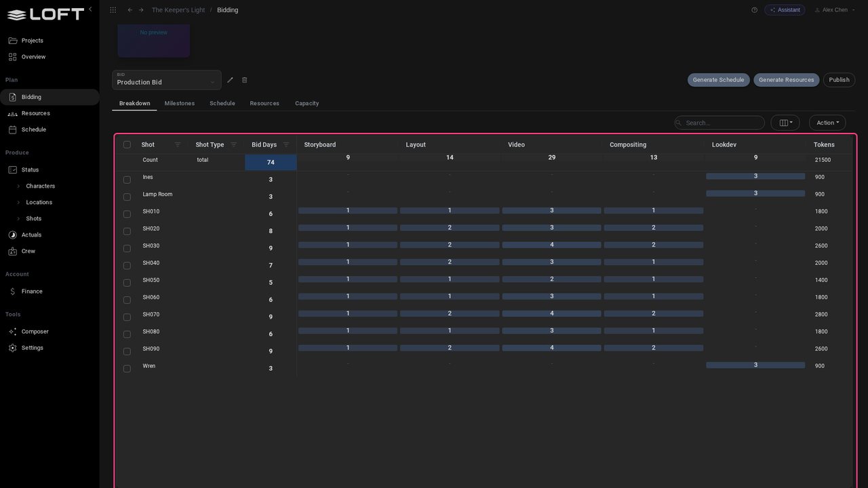The width and height of the screenshot is (868, 488).
Task: Switch to the Schedule tab
Action: [222, 104]
